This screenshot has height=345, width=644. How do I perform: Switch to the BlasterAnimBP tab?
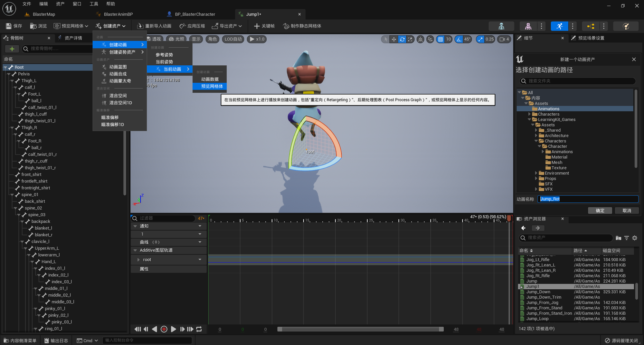(118, 14)
